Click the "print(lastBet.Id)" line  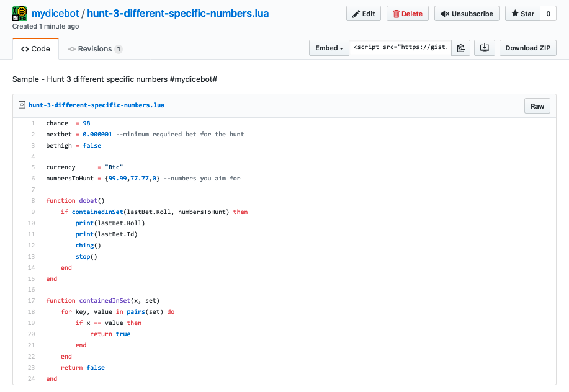tap(106, 234)
